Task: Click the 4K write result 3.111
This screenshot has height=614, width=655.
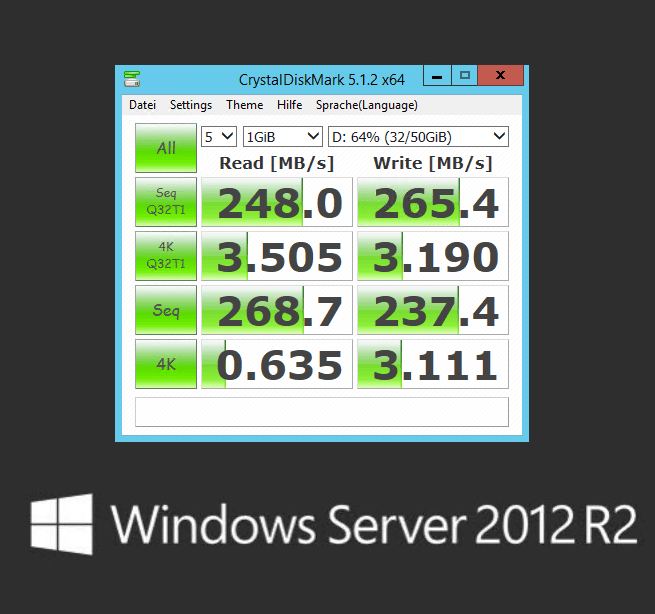Action: pyautogui.click(x=433, y=364)
